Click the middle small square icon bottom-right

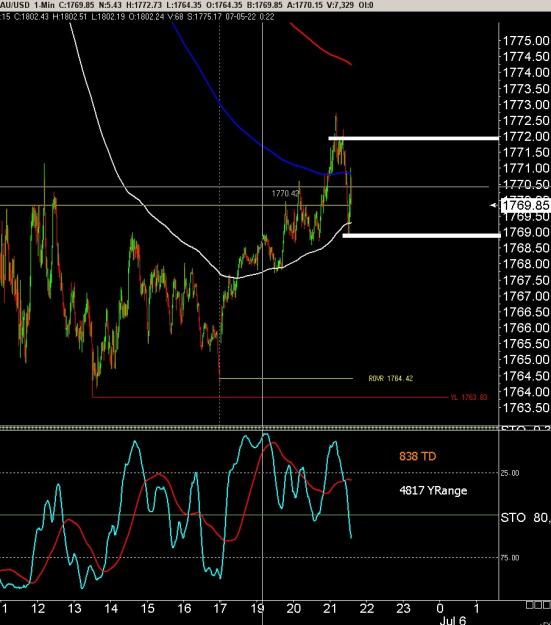pos(537,605)
